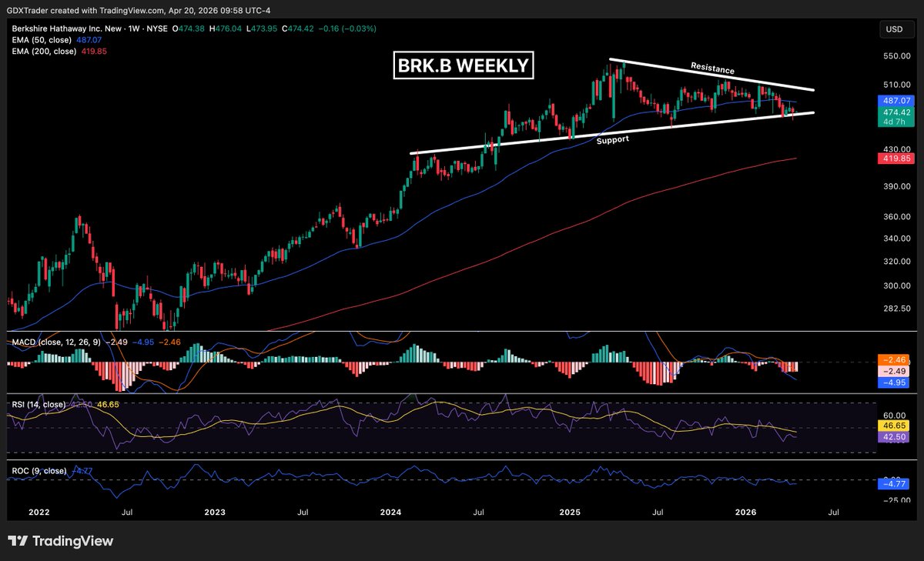Image resolution: width=924 pixels, height=561 pixels.
Task: Click the green 474.42 current price label
Action: [x=895, y=112]
